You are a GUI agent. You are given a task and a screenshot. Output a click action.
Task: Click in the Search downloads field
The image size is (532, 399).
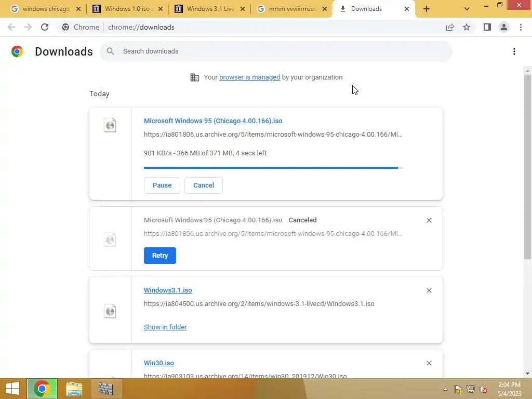click(276, 51)
